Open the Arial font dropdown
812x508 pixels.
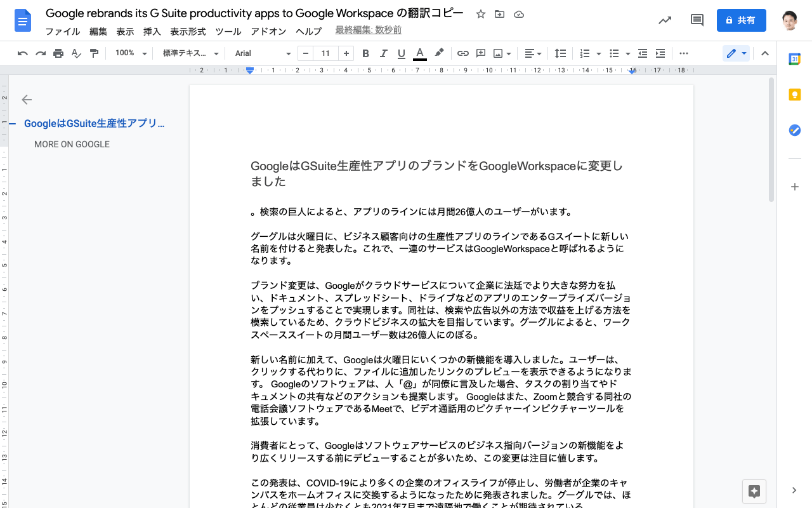point(263,53)
